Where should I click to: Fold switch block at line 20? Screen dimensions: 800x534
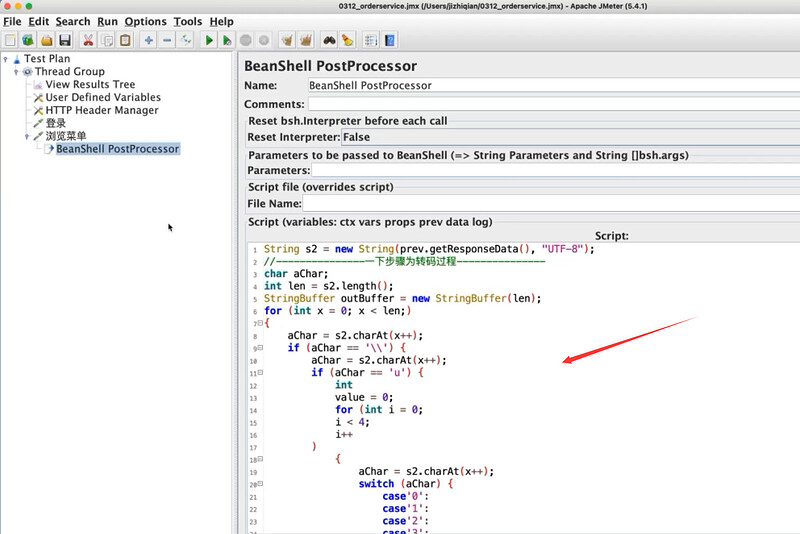click(x=260, y=484)
